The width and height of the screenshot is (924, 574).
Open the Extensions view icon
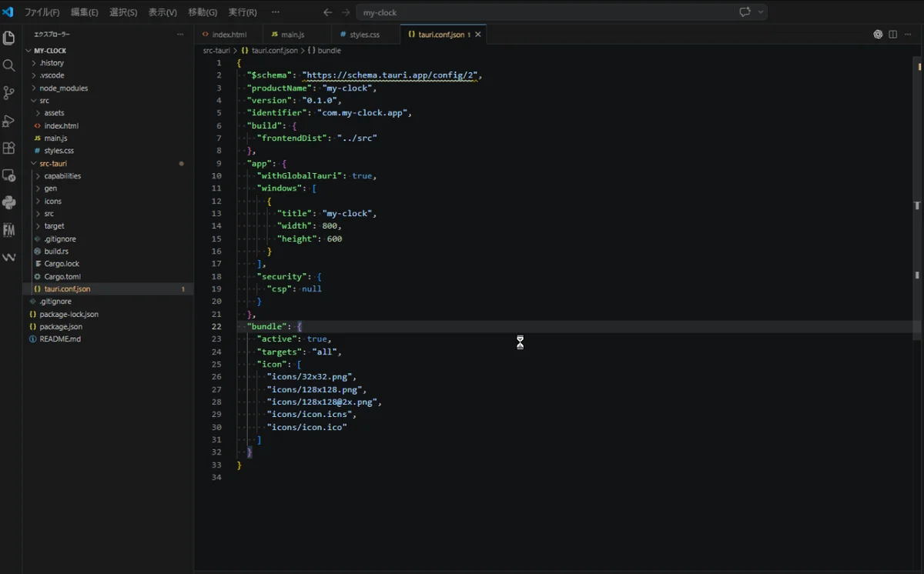click(x=9, y=149)
